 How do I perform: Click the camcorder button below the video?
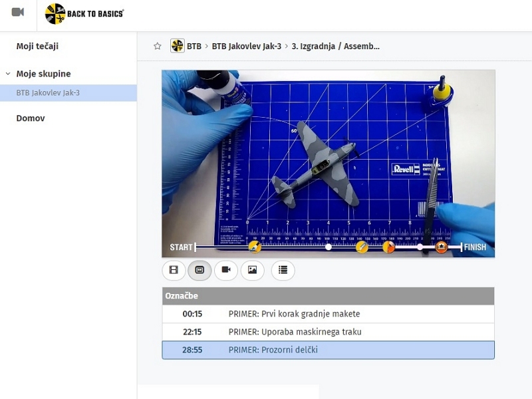pos(225,270)
